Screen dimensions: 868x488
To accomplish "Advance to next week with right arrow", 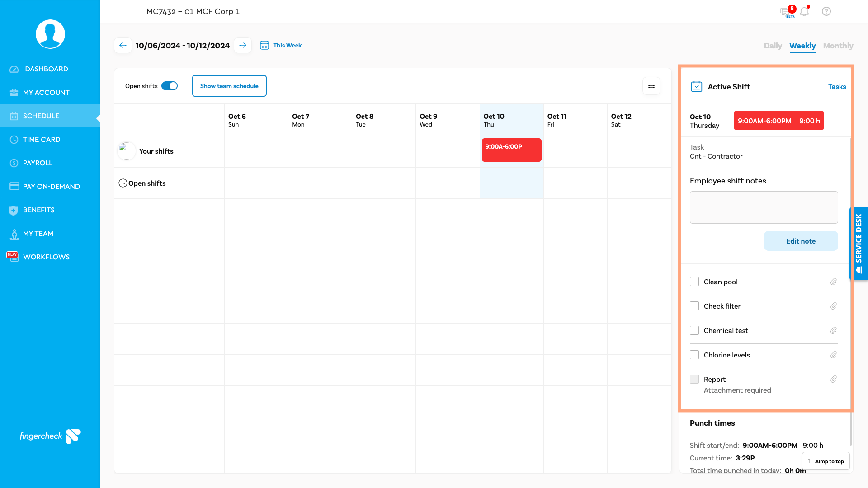I will [x=243, y=45].
